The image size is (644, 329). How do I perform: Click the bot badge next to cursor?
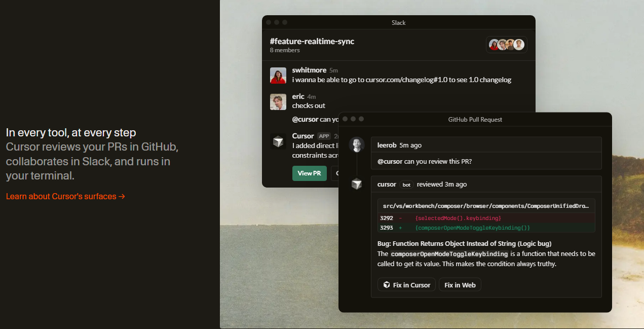point(406,185)
